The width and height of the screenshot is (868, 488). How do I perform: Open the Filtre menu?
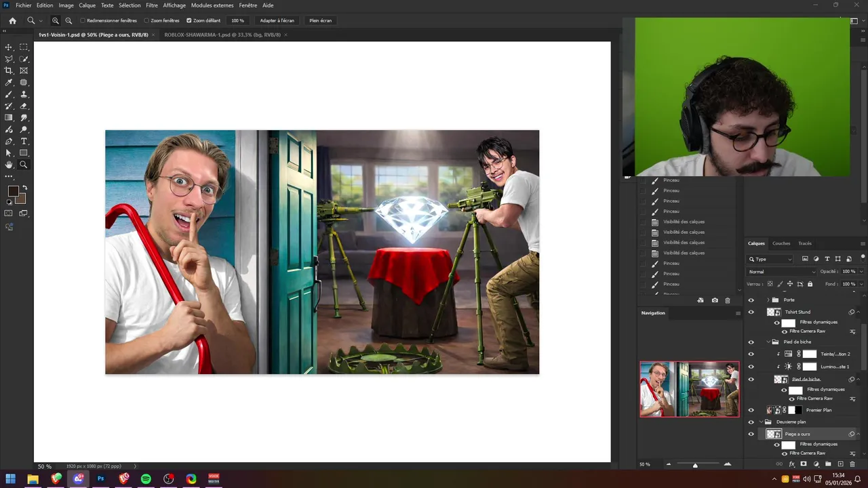coord(152,5)
